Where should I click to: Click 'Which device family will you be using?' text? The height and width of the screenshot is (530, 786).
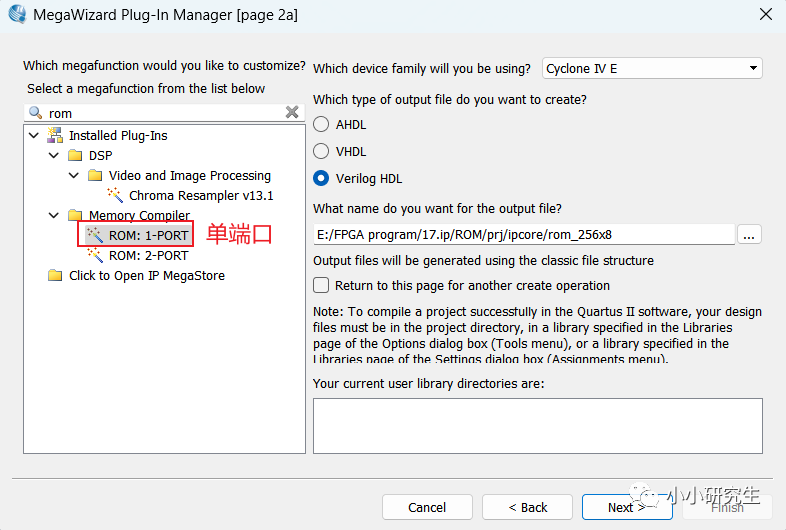422,68
